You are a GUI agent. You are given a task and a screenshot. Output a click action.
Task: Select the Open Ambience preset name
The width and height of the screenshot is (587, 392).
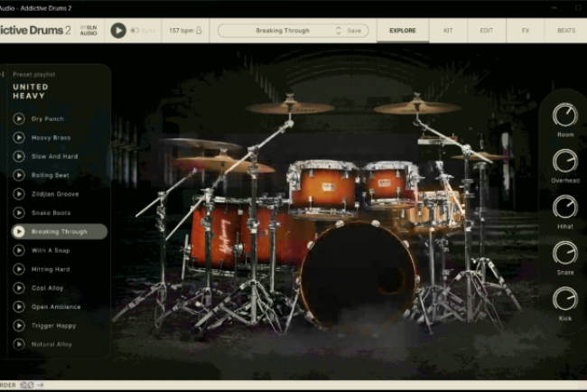56,306
